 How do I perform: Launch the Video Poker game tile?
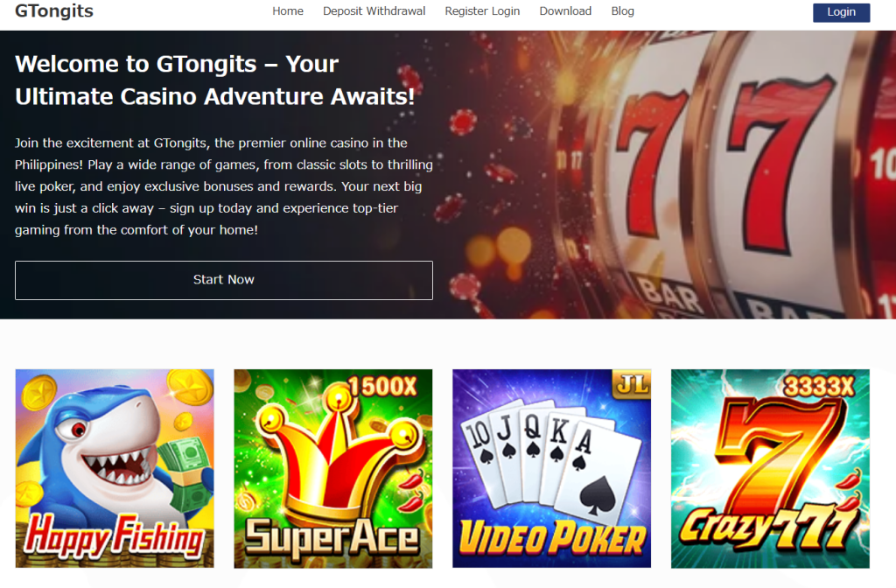tap(551, 469)
